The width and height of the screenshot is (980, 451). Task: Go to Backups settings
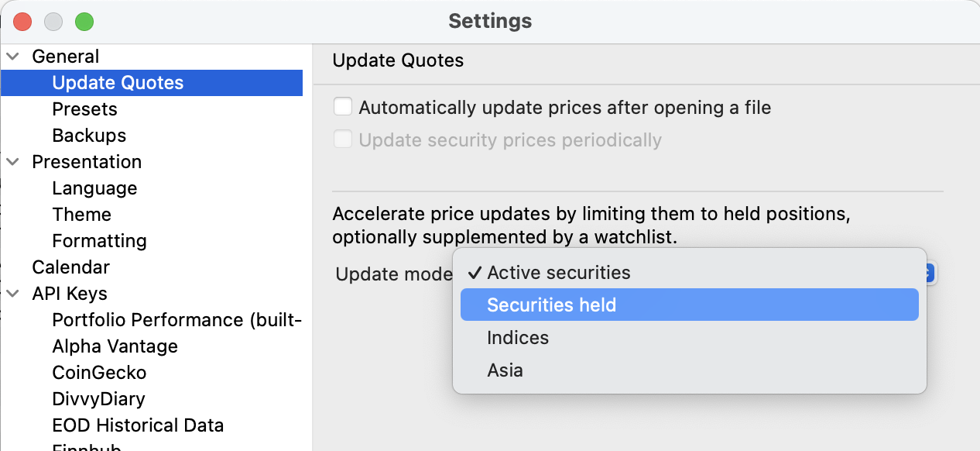coord(89,136)
